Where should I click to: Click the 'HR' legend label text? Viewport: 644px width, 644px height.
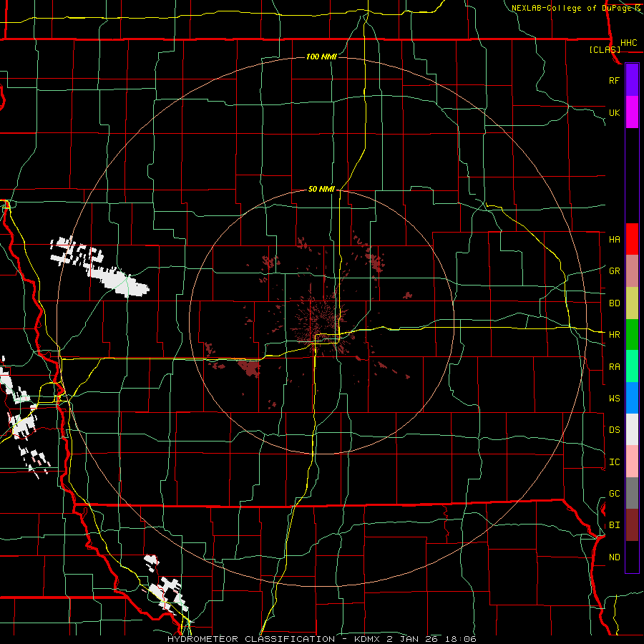pyautogui.click(x=614, y=335)
